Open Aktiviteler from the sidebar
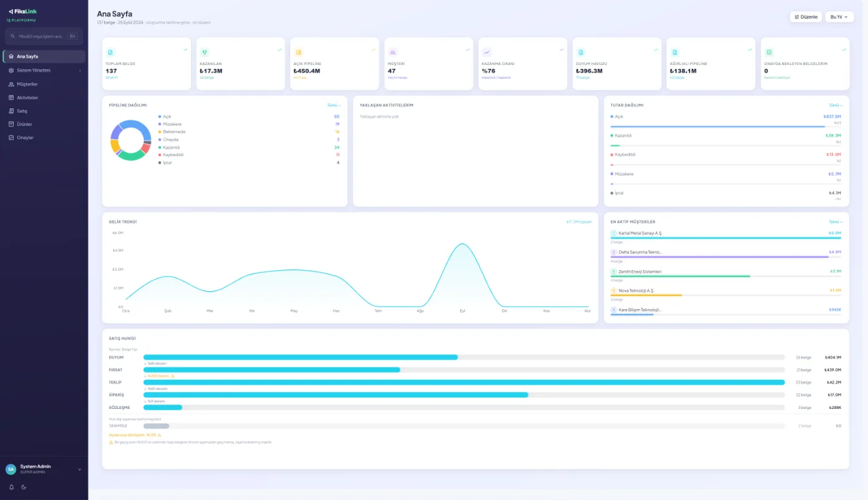The image size is (868, 500). [43, 97]
